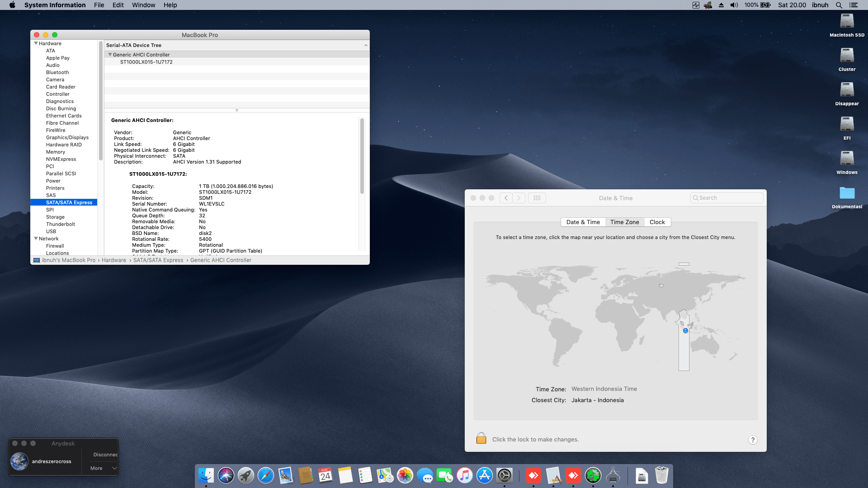Open Contacts from the Dock
868x488 pixels.
point(306,475)
